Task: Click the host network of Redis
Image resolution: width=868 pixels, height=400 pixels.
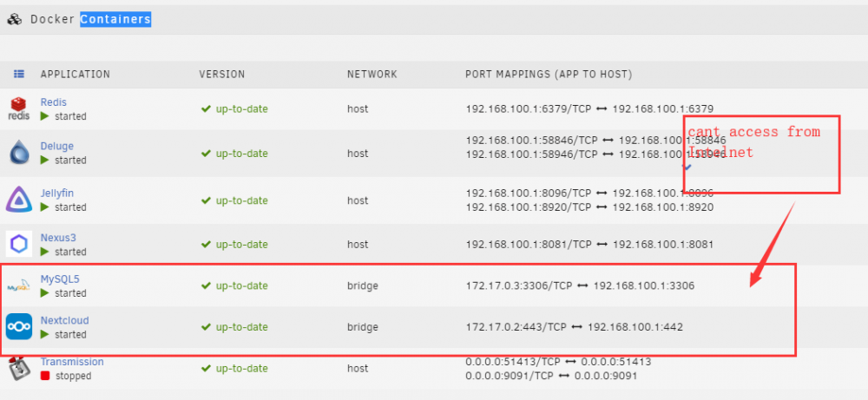Action: (358, 109)
